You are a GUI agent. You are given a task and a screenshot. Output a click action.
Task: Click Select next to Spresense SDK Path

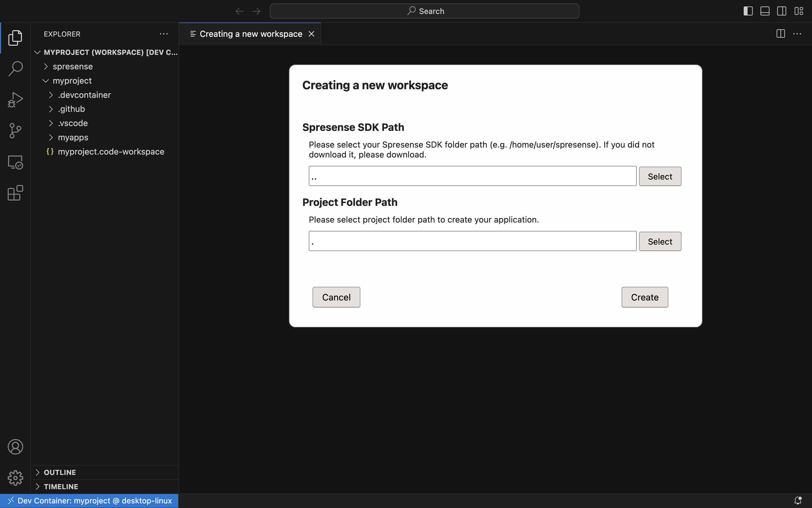660,176
